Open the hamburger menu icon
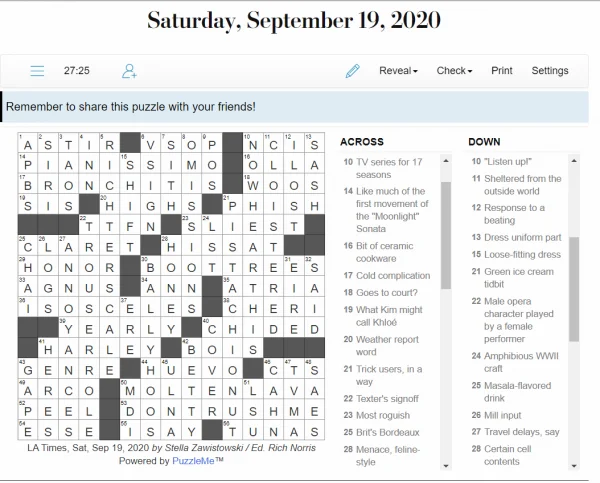The width and height of the screenshot is (600, 483). pyautogui.click(x=37, y=71)
